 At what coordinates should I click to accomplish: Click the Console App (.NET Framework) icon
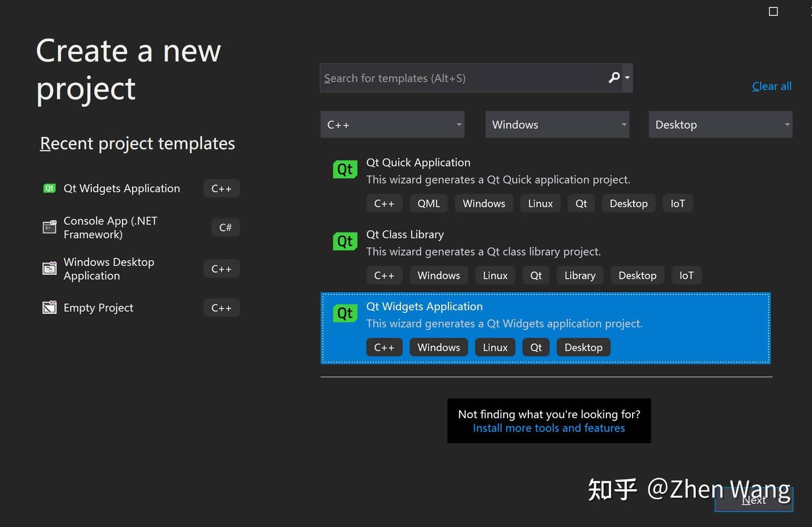click(49, 227)
